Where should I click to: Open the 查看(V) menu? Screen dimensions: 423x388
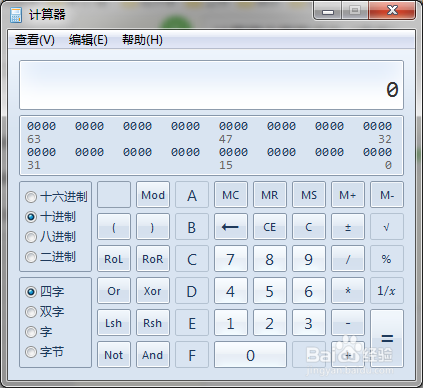coord(35,40)
